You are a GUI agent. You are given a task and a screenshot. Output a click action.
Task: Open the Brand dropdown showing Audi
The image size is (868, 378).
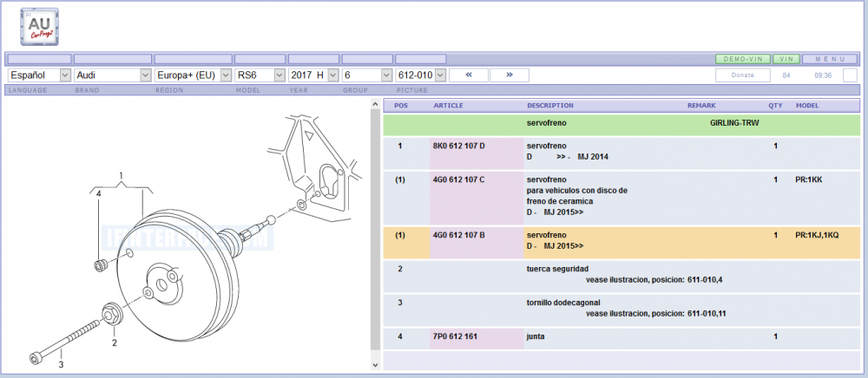click(113, 75)
